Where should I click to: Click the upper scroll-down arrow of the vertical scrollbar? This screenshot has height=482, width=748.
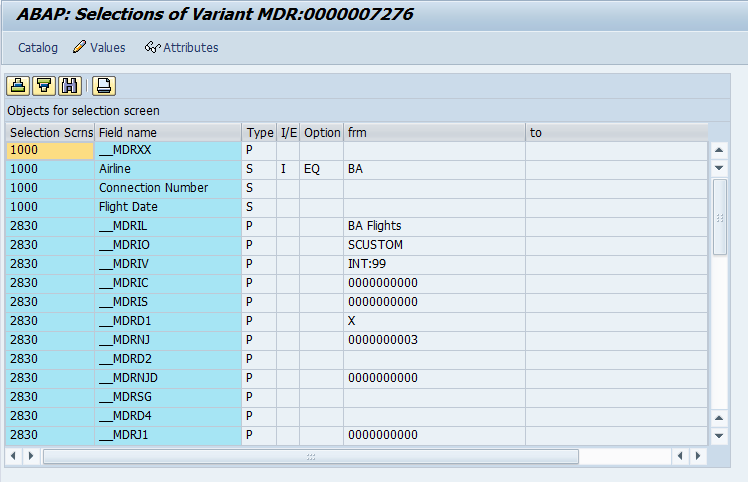pos(719,168)
